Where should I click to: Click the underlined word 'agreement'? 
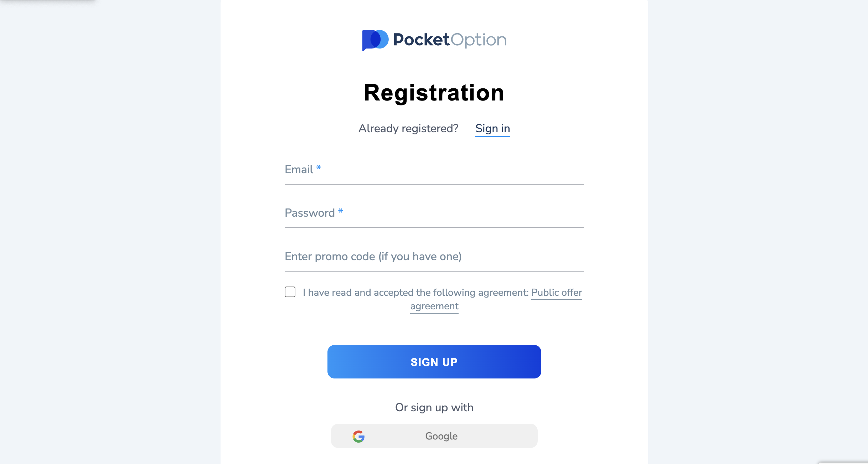tap(434, 306)
